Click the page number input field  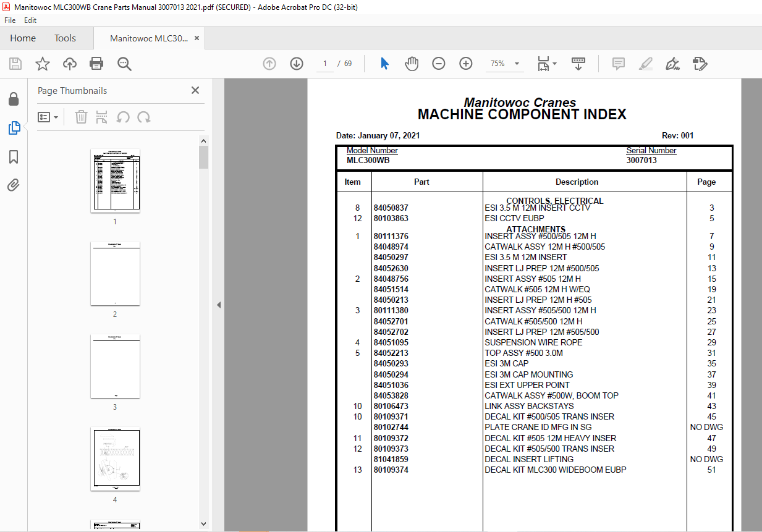tap(325, 64)
